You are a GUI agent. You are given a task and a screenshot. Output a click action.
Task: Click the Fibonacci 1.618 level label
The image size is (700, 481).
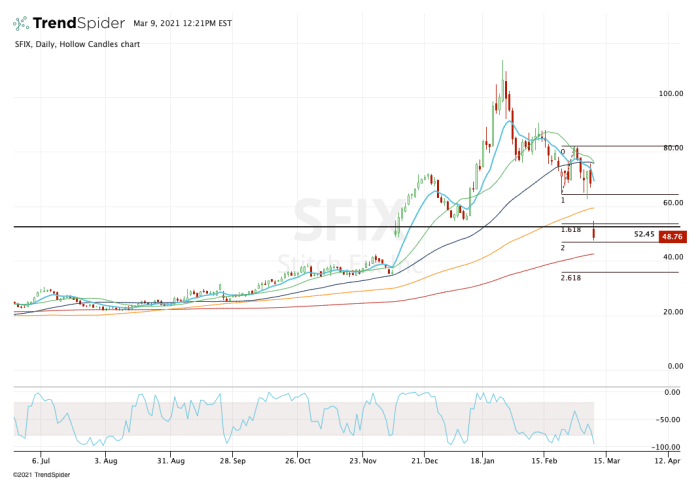click(x=571, y=229)
